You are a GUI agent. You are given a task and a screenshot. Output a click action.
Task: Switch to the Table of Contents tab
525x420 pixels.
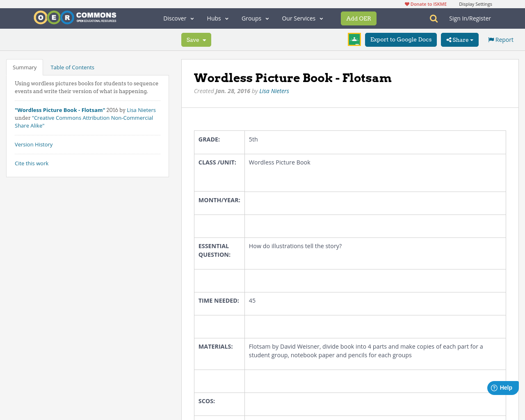point(72,67)
